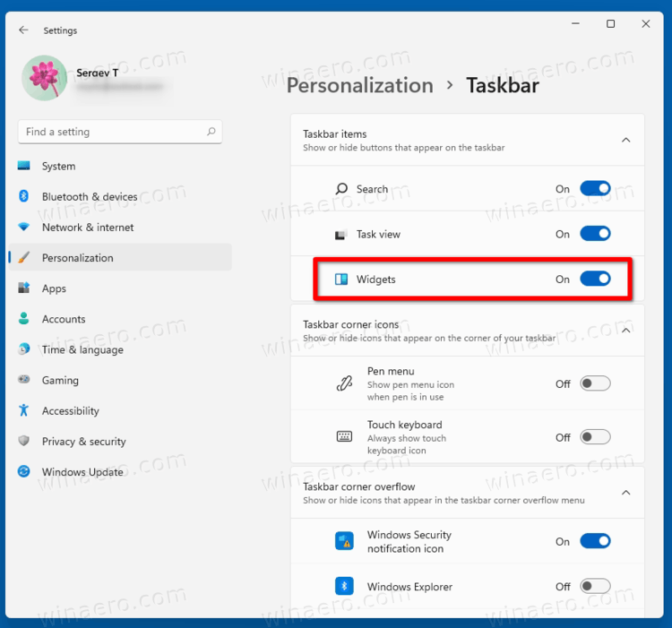Image resolution: width=672 pixels, height=628 pixels.
Task: Click the Find a setting search box
Action: click(120, 132)
